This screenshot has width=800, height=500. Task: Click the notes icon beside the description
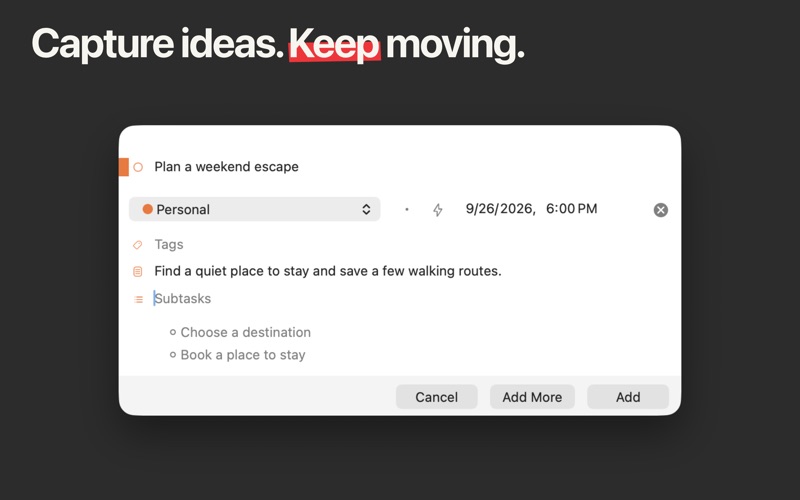click(138, 271)
